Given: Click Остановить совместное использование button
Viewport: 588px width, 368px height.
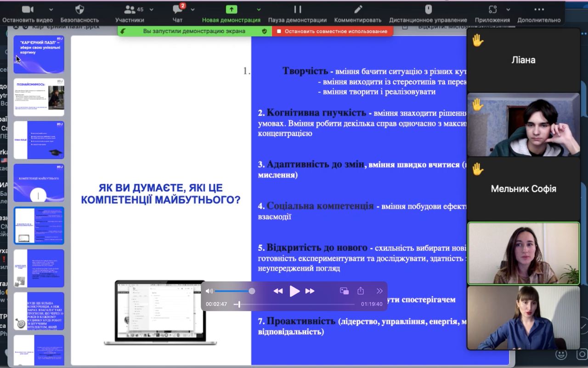Looking at the screenshot, I should click(332, 31).
